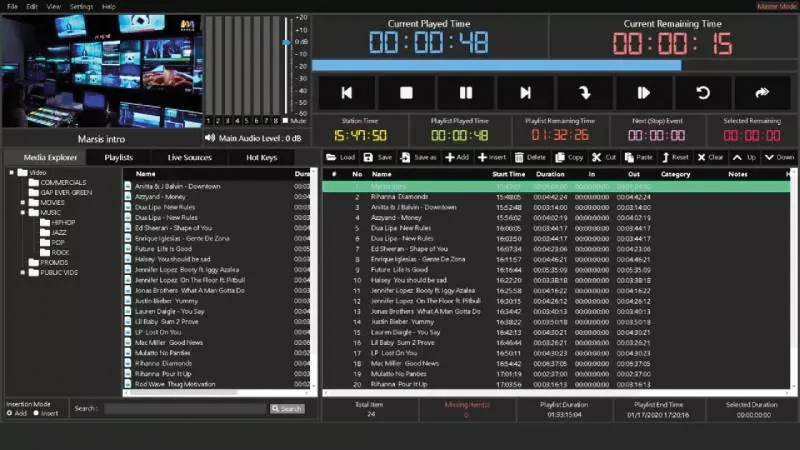
Task: Toggle audio channel 8 button
Action: (x=276, y=121)
